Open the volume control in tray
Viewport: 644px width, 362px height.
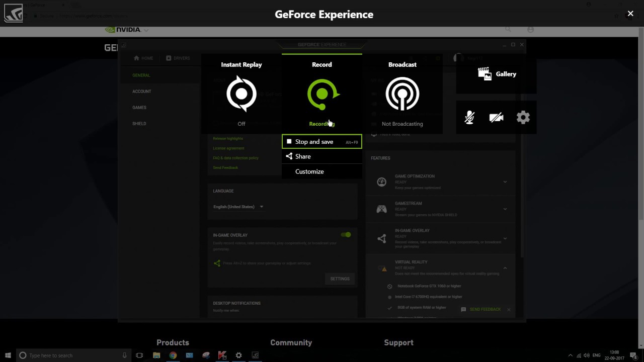click(x=587, y=355)
